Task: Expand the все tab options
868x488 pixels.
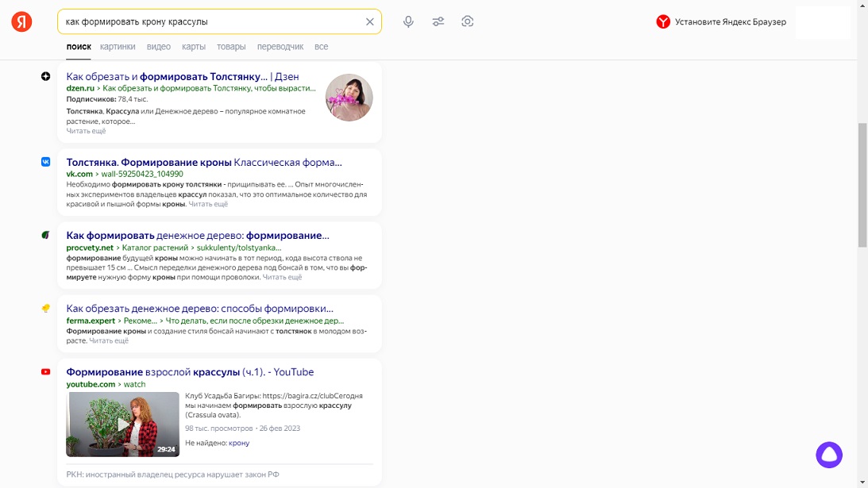Action: pos(321,47)
